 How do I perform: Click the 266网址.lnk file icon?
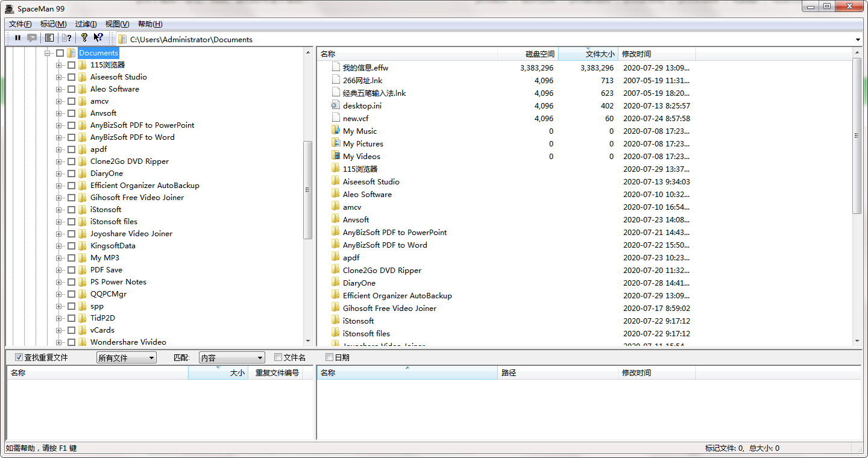pos(336,80)
